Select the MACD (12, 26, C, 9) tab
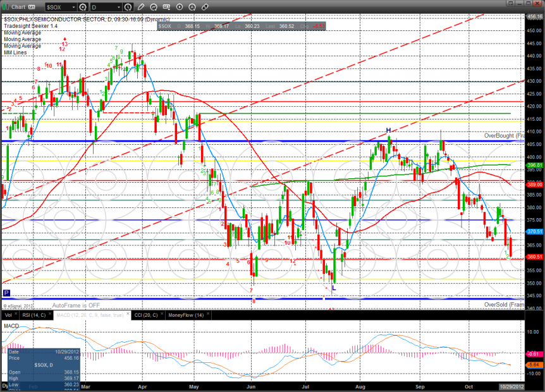The height and width of the screenshot is (392, 545). (x=90, y=315)
